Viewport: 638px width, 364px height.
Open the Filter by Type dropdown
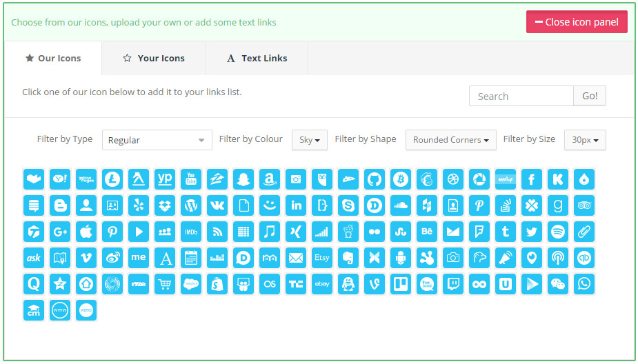157,140
